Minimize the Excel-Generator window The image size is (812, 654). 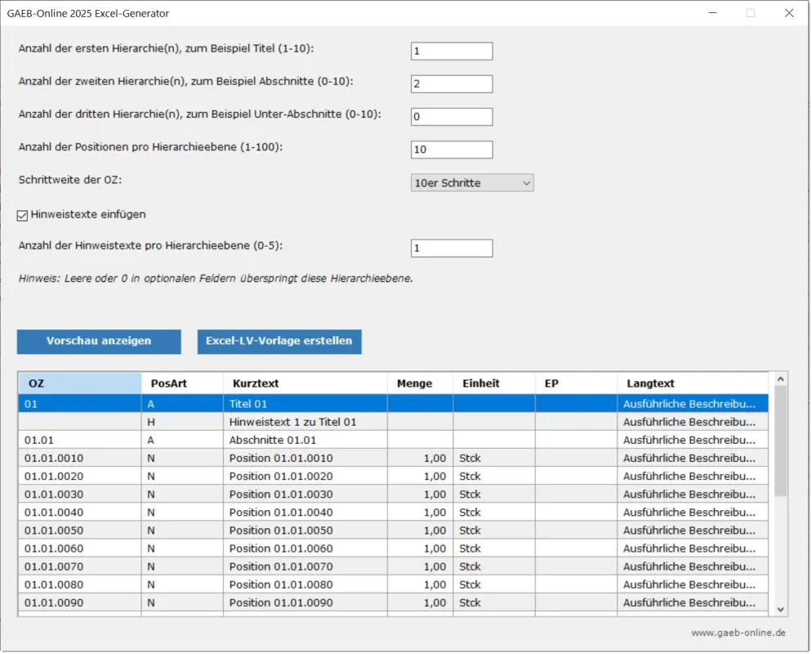pos(713,13)
